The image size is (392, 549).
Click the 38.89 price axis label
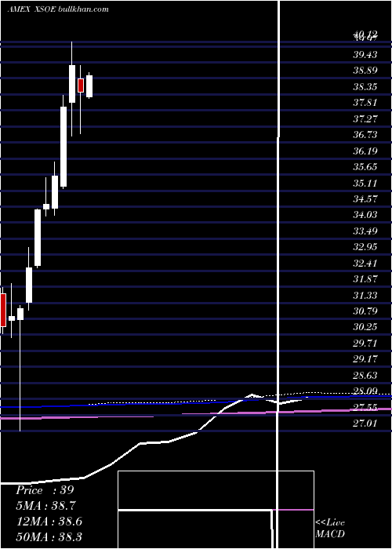[x=365, y=71]
